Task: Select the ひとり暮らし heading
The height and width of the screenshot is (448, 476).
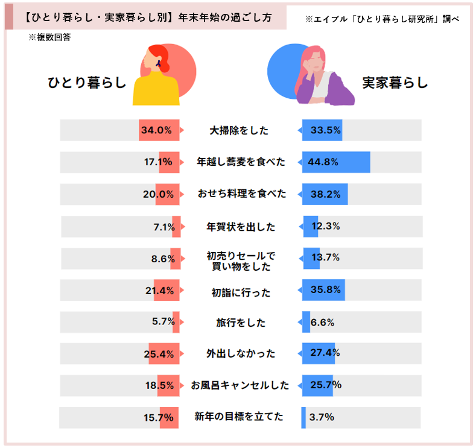Action: coord(87,83)
